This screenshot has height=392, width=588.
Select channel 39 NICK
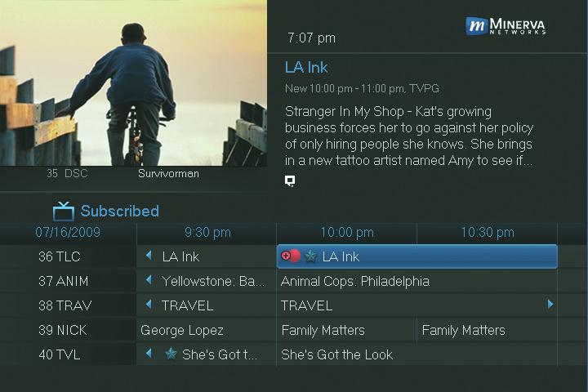[x=64, y=330]
